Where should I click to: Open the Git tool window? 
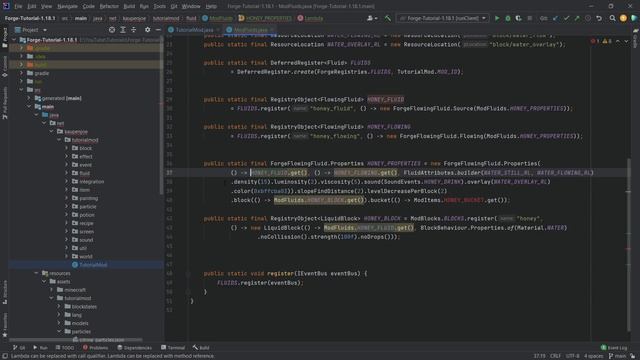[x=19, y=348]
